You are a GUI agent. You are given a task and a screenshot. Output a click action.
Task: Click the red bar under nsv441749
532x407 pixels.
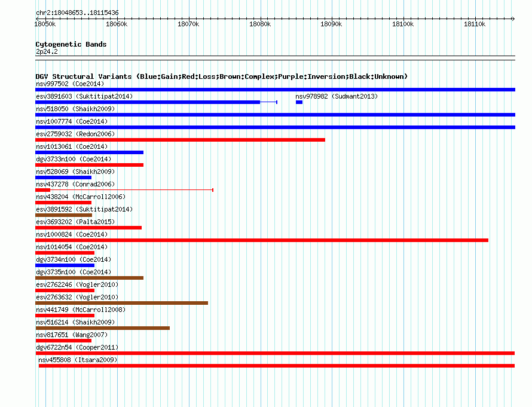[x=65, y=316]
